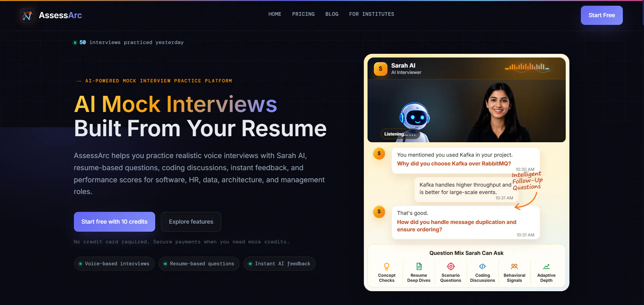This screenshot has height=305, width=644.
Task: Click the Adaptive Depth chart icon
Action: pos(546,267)
